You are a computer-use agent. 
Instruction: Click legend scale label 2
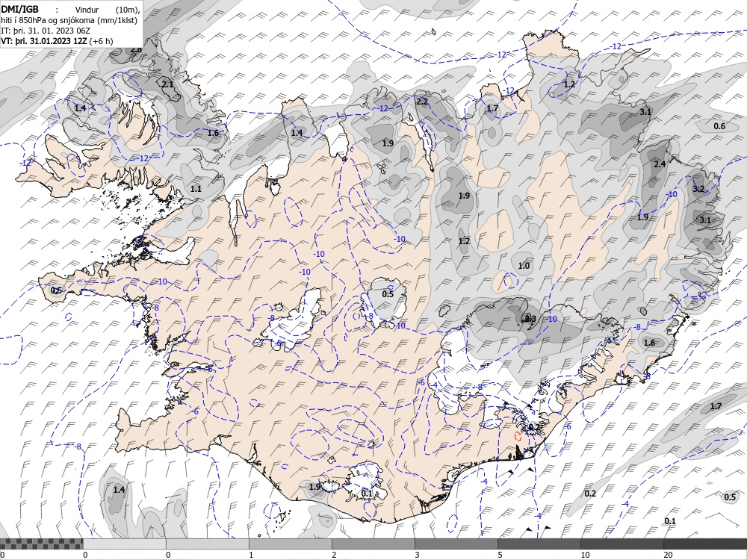click(334, 555)
